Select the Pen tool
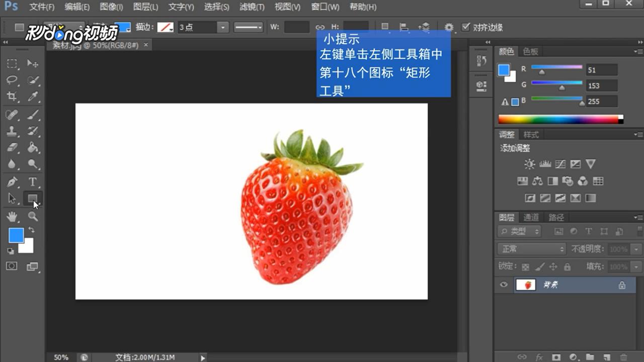644x362 pixels. [x=12, y=182]
